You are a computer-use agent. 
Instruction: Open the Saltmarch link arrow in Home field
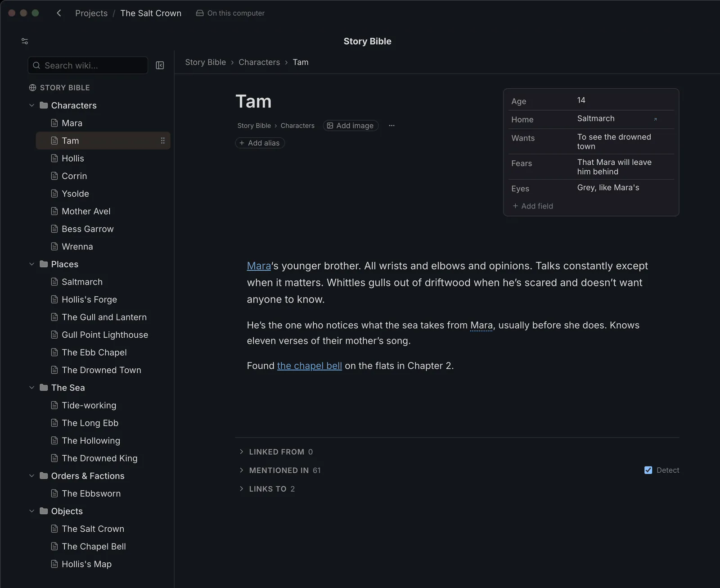point(655,119)
